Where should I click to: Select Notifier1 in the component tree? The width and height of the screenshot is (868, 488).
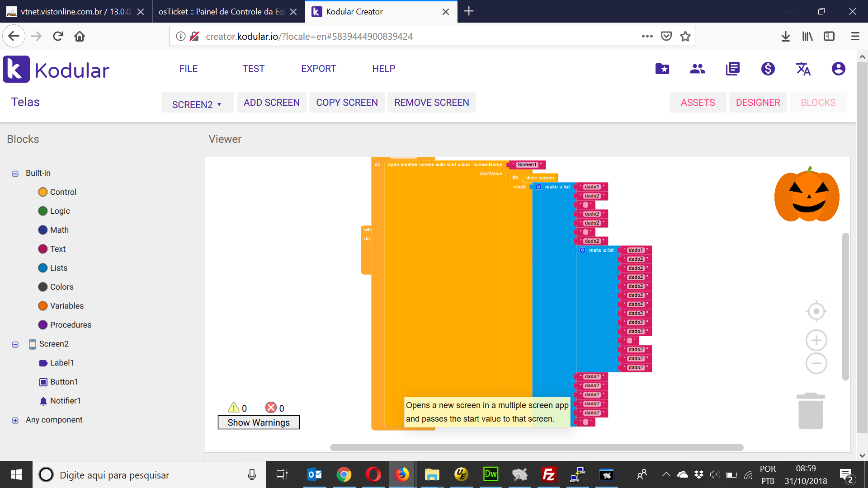tap(60, 401)
